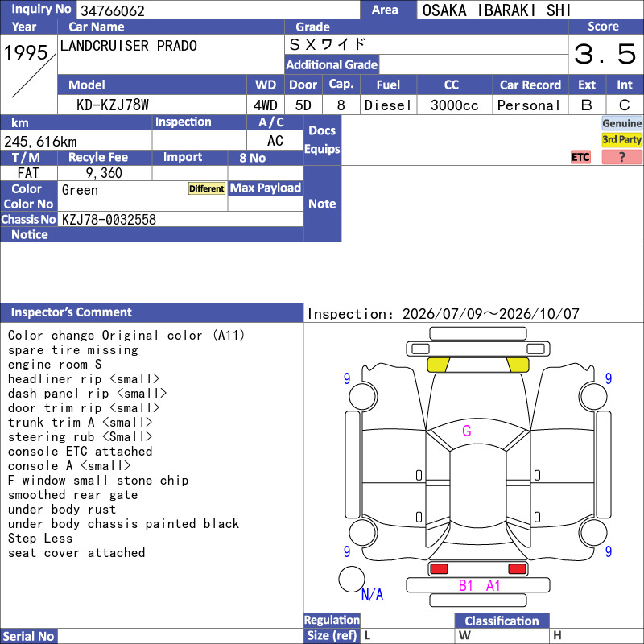Click the grade text SX ワイド
This screenshot has width=644, height=644.
(x=328, y=44)
